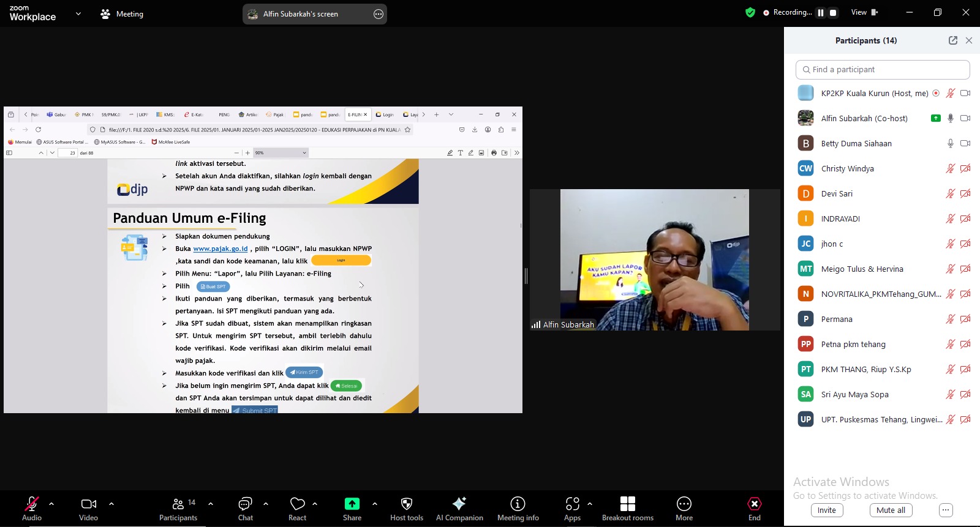The width and height of the screenshot is (980, 527).
Task: Expand the Apps options chevron
Action: (x=590, y=504)
